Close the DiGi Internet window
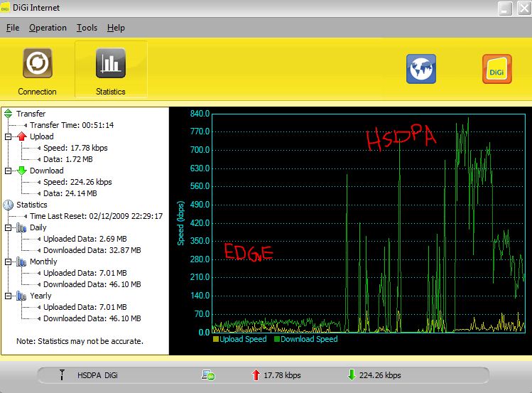Image resolution: width=532 pixels, height=393 pixels. point(524,8)
